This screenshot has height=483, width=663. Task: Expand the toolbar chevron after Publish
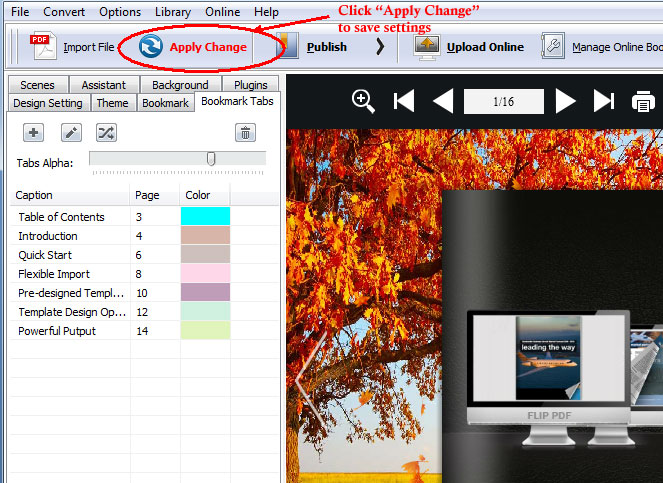coord(380,47)
